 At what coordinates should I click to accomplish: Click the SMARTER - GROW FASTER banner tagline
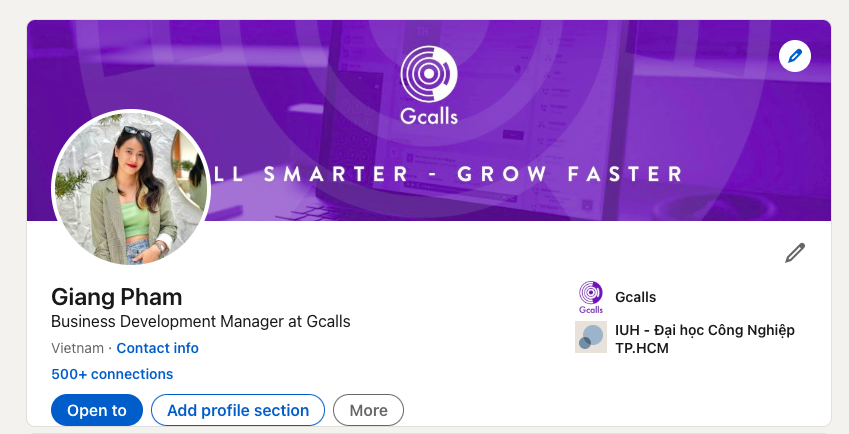[x=450, y=174]
